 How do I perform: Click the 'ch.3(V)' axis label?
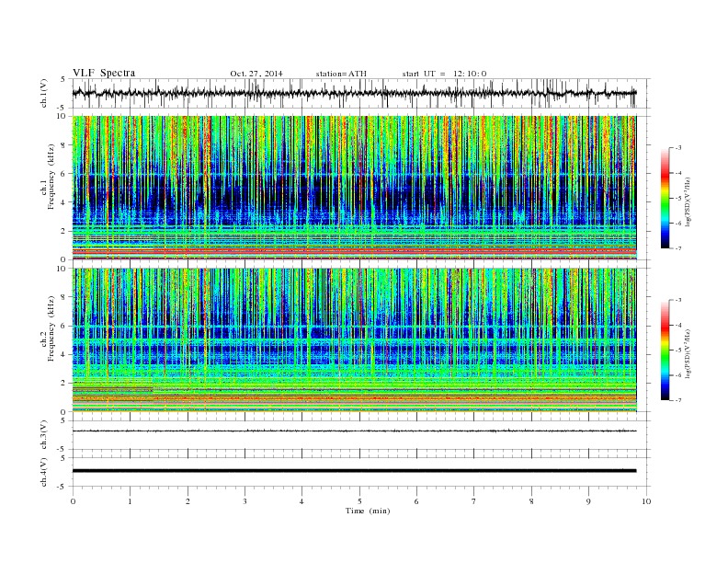coord(44,435)
